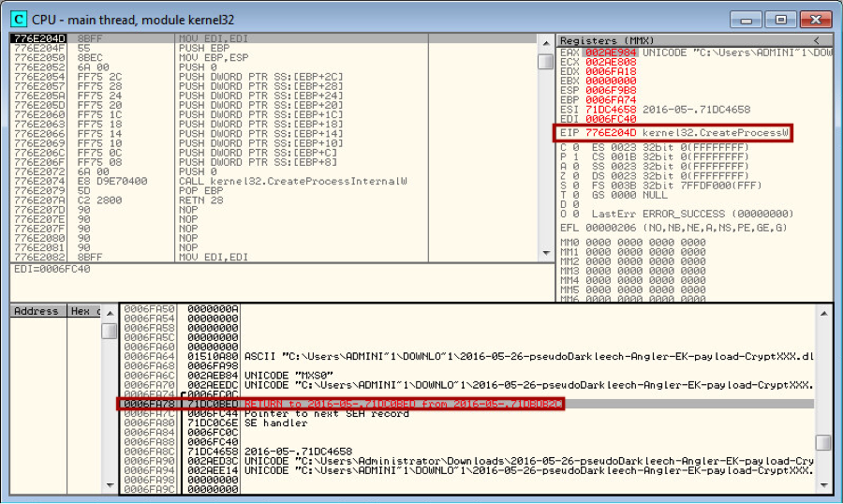The image size is (843, 504).
Task: Click the Address column header in dump
Action: [37, 311]
